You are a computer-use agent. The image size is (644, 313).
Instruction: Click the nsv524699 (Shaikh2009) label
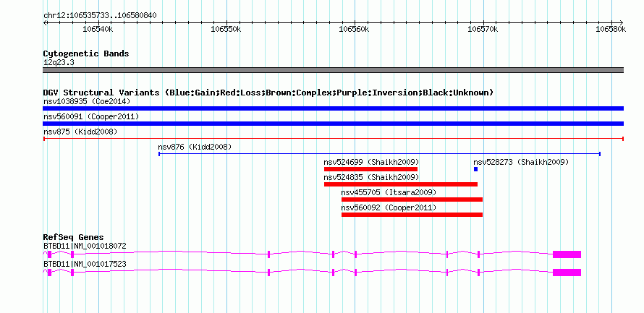[x=371, y=162]
